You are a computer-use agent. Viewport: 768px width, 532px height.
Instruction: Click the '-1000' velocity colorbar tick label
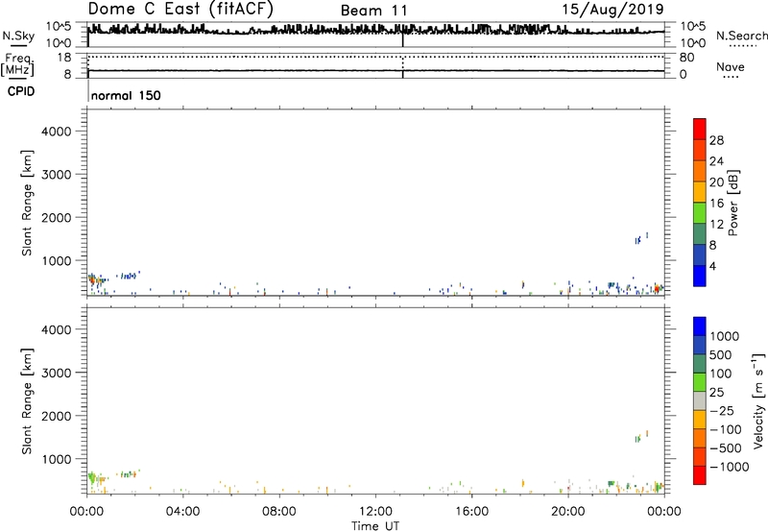coord(729,467)
